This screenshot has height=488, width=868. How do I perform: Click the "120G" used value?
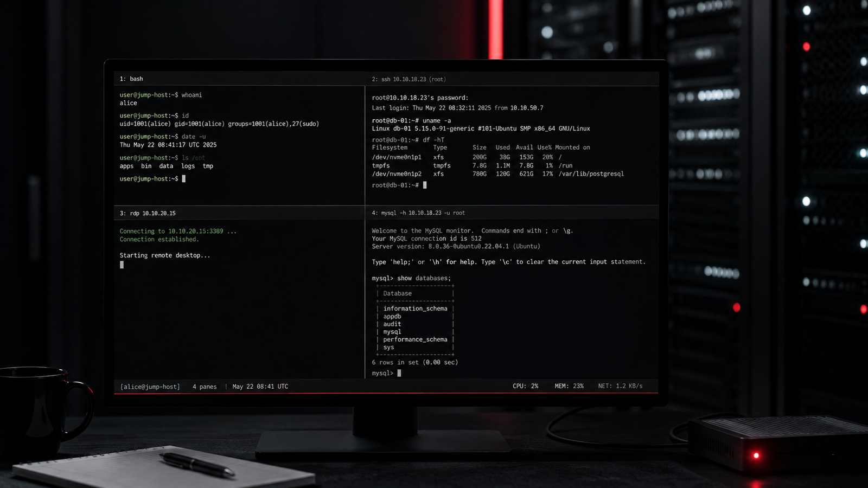[503, 174]
